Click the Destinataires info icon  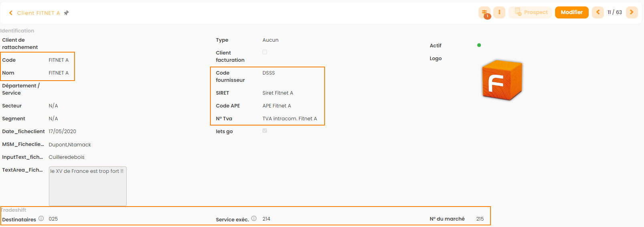(x=41, y=219)
